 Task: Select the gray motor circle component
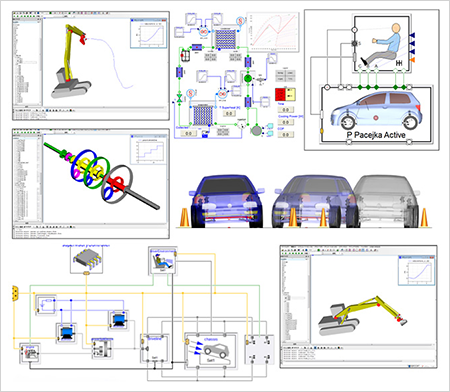pyautogui.click(x=256, y=130)
